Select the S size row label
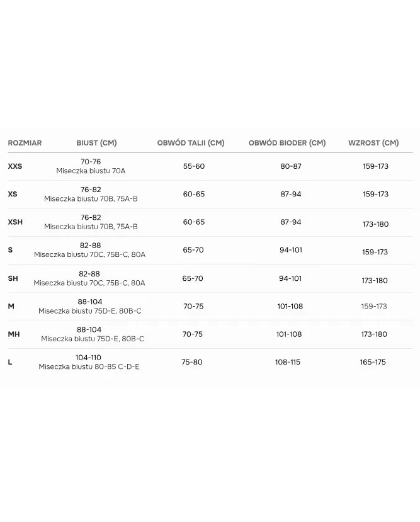This screenshot has height=522, width=420. point(10,250)
